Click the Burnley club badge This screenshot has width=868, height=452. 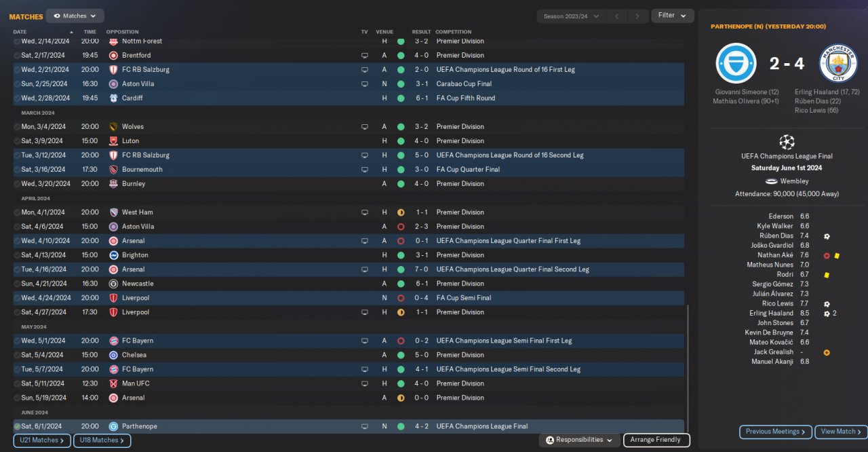113,183
